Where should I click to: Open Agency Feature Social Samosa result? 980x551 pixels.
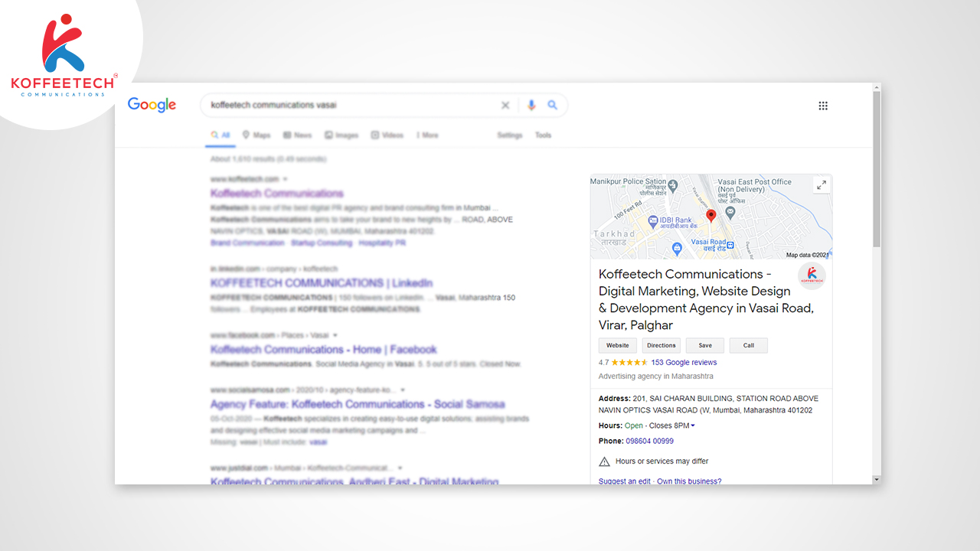[358, 404]
